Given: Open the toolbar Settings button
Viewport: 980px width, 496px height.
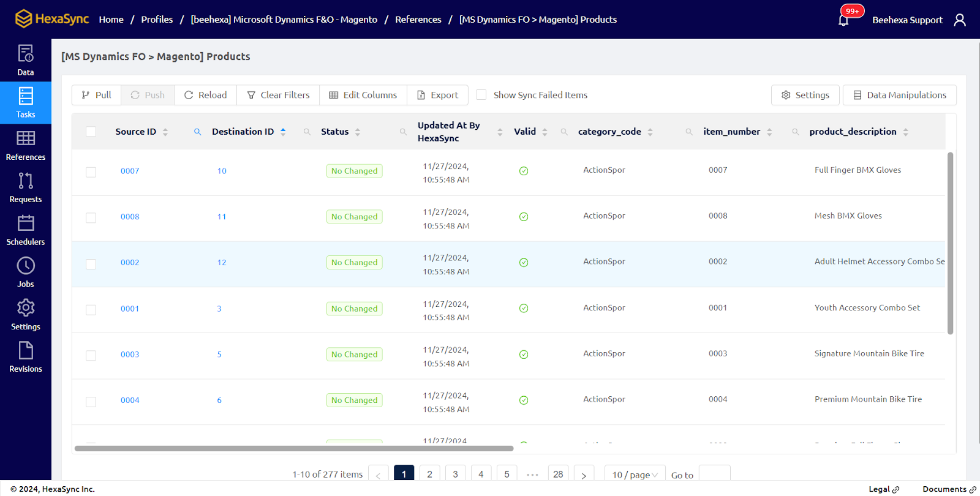Looking at the screenshot, I should pos(805,95).
